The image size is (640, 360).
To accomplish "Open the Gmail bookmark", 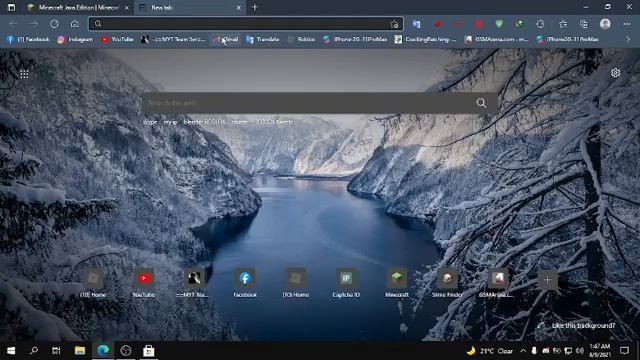I will (x=225, y=39).
